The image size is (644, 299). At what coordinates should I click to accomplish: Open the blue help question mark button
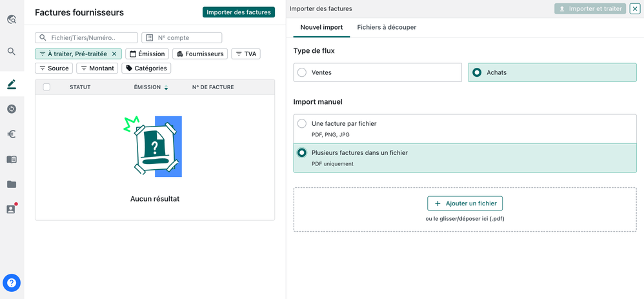[x=12, y=283]
